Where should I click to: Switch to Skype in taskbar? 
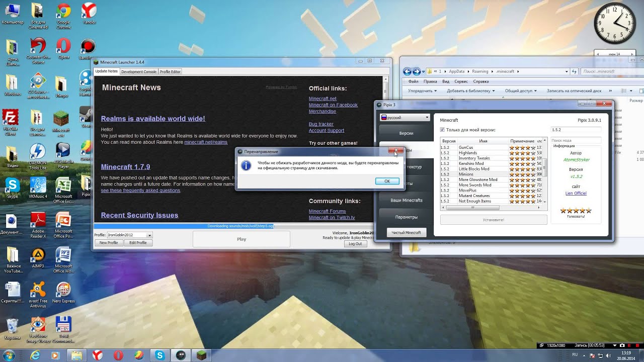point(160,355)
